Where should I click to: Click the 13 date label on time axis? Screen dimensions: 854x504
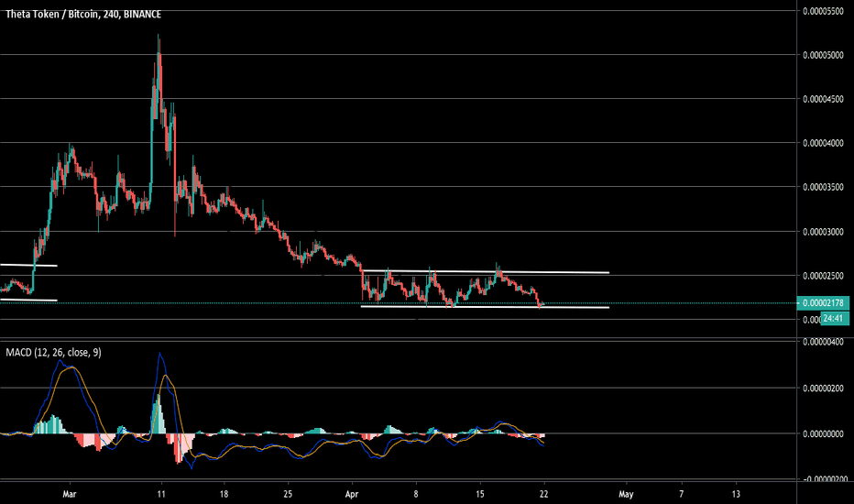pos(736,494)
